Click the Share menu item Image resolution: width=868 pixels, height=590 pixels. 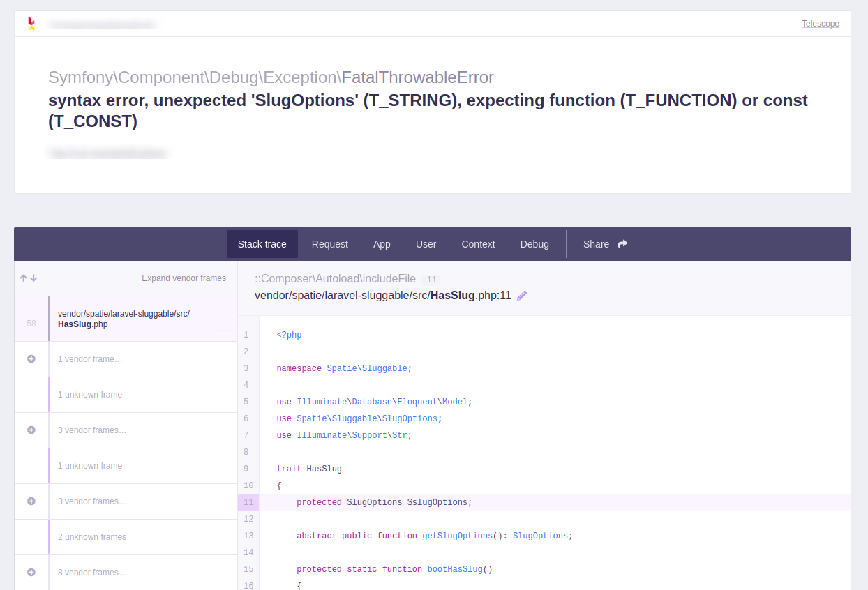tap(596, 243)
